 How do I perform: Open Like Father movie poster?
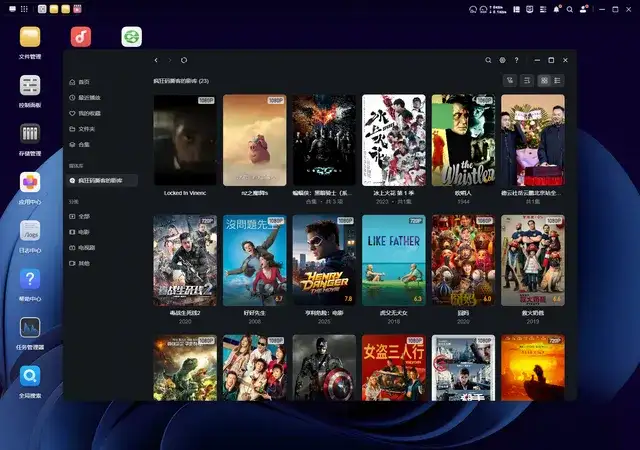coord(394,261)
